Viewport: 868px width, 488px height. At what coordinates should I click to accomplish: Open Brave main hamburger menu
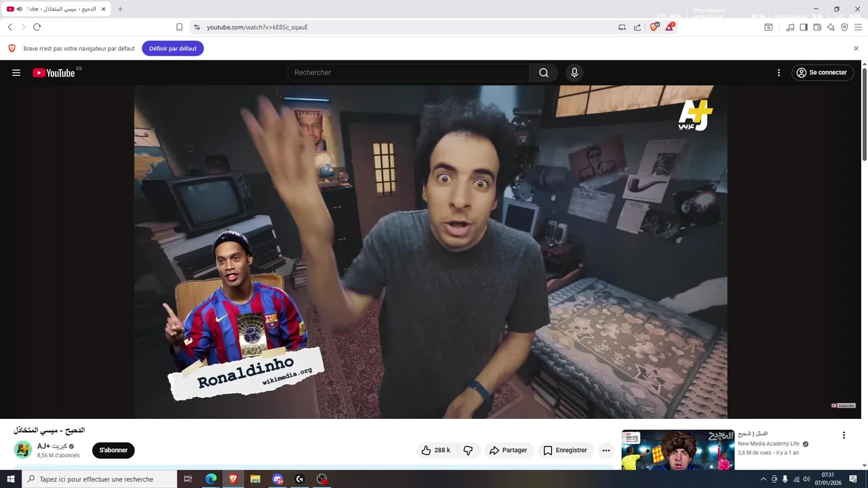858,27
